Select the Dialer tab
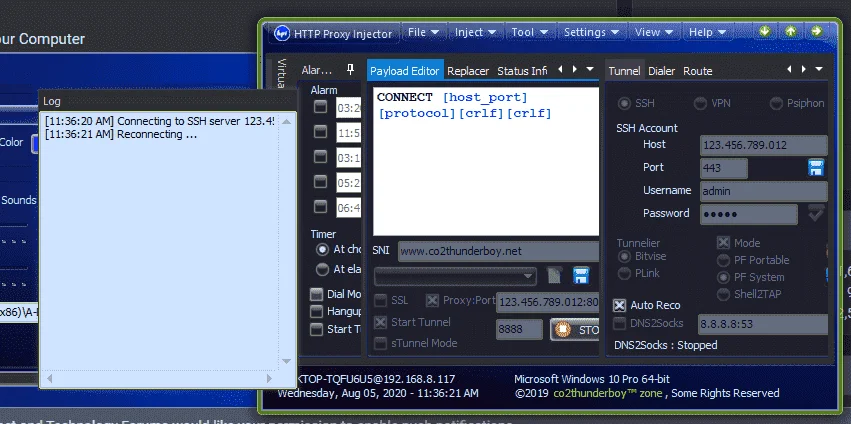The image size is (851, 424). coord(662,71)
